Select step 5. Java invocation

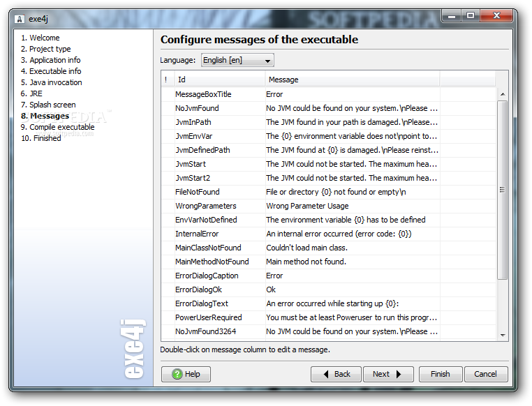tap(51, 82)
